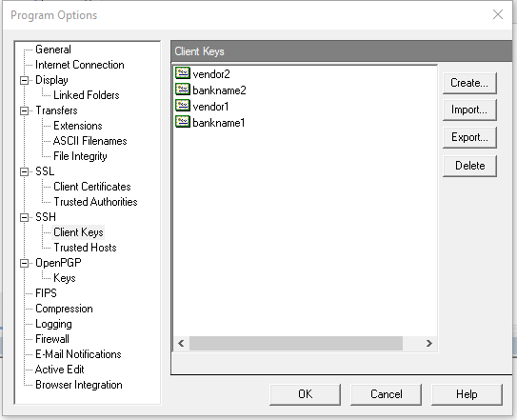
Task: Open ASCII Filenames settings
Action: 90,141
